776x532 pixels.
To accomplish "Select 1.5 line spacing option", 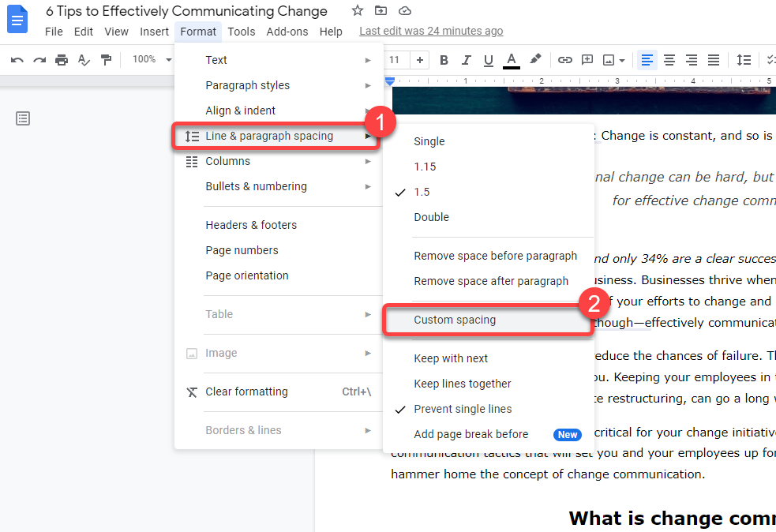I will tap(422, 192).
